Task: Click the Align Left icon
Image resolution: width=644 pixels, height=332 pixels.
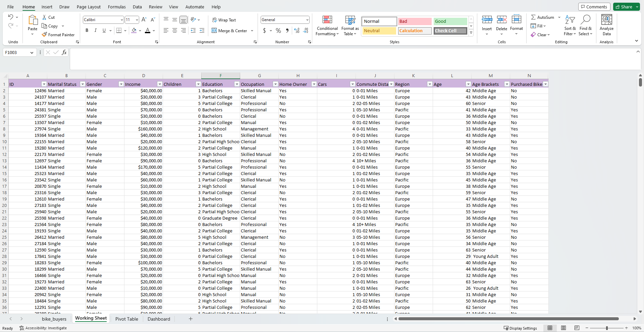Action: (166, 31)
